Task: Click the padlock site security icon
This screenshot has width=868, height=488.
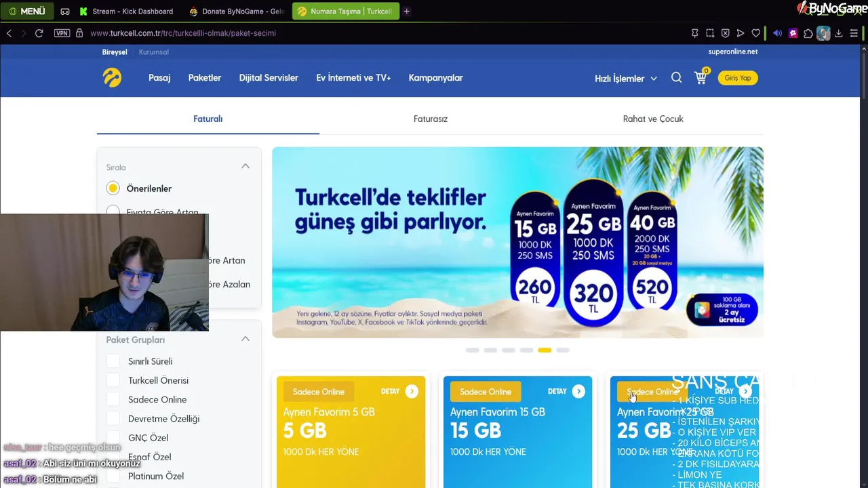Action: coord(79,33)
